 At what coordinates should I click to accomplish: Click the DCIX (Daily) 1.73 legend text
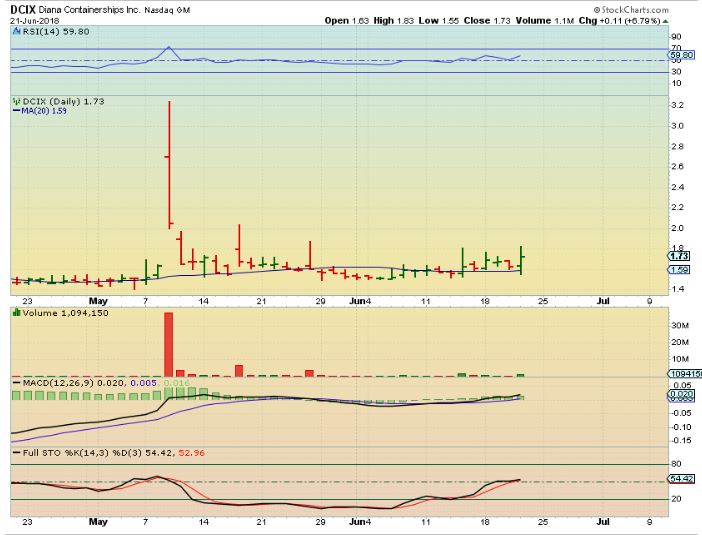coord(64,101)
